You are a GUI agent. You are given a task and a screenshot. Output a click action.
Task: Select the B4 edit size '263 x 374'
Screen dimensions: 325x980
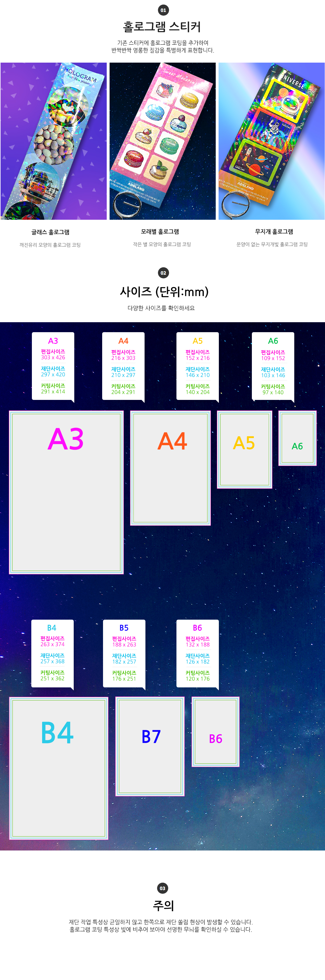(53, 644)
